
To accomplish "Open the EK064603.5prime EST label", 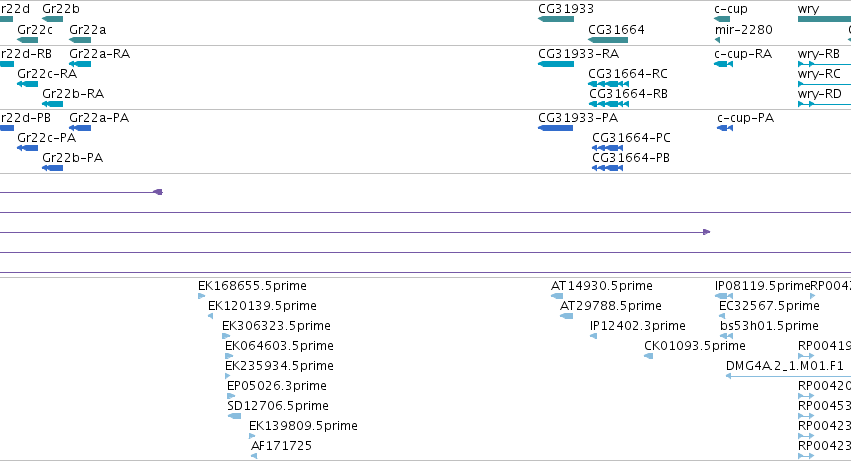I will click(279, 346).
